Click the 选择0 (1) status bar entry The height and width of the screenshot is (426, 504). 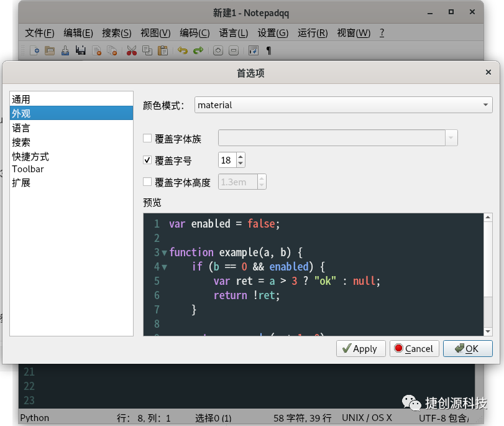click(213, 418)
